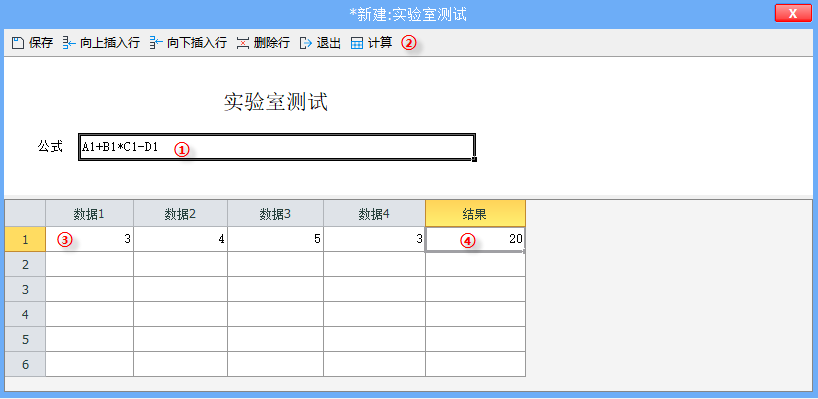818x399 pixels.
Task: Select row header 5
Action: (x=25, y=340)
